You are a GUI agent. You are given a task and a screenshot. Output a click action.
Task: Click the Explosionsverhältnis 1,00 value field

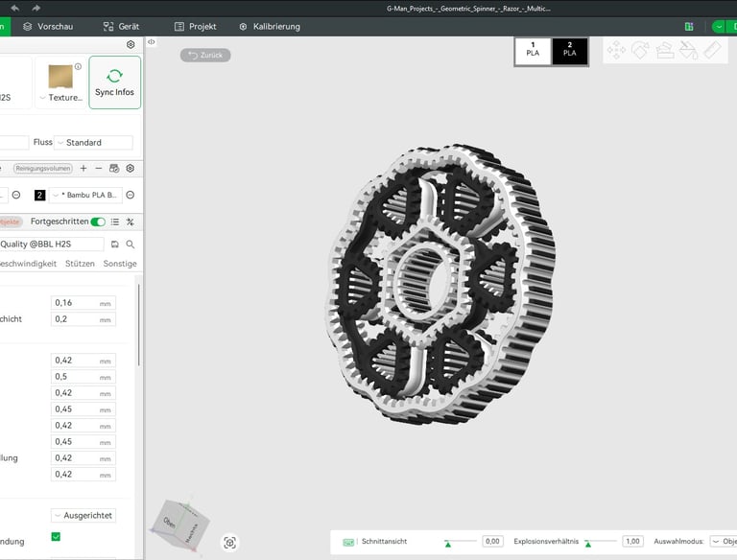(x=632, y=541)
